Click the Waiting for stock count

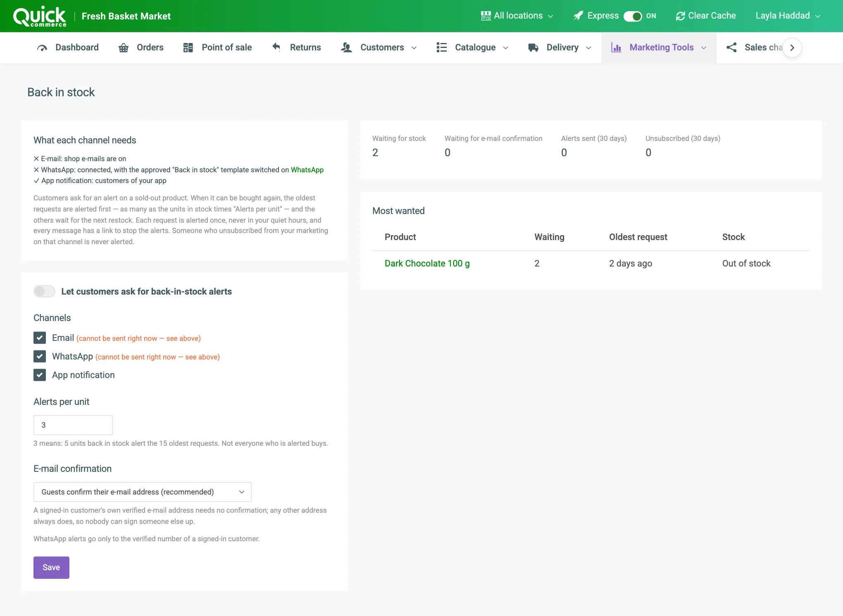tap(375, 153)
